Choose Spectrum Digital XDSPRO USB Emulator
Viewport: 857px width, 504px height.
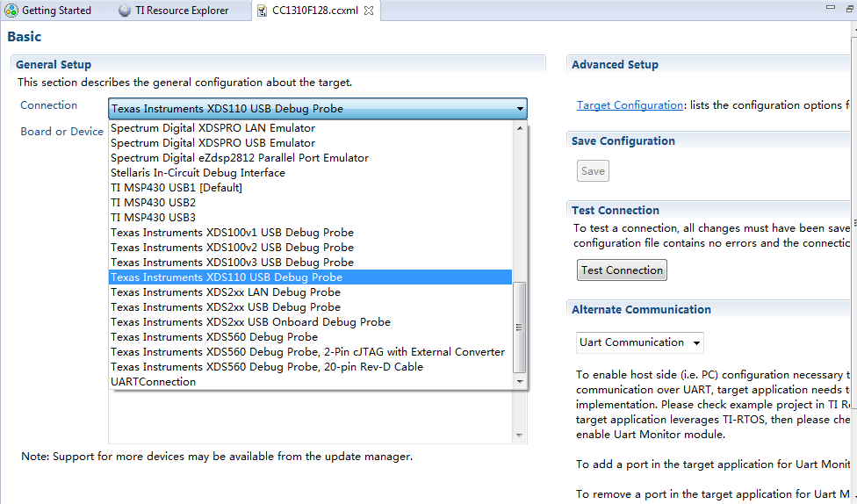pos(310,142)
